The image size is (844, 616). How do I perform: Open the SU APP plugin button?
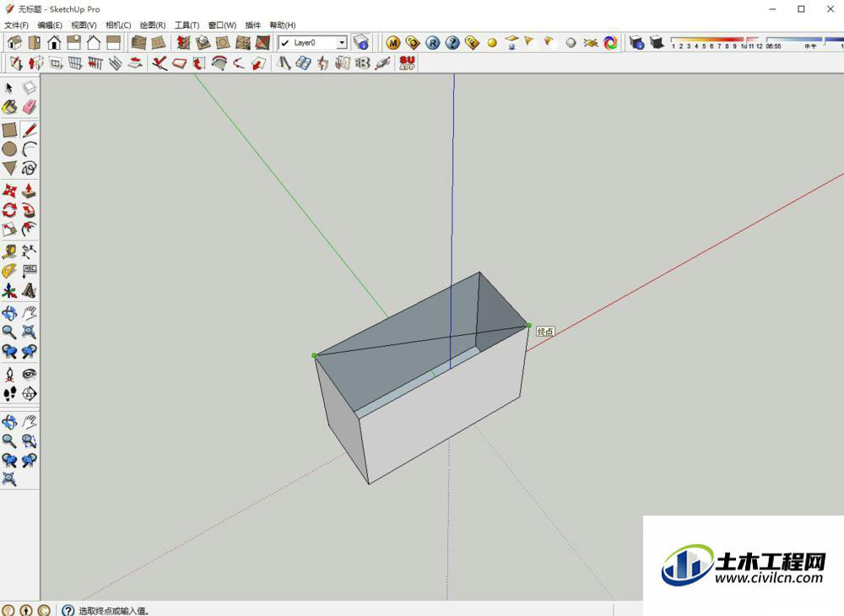coord(407,63)
